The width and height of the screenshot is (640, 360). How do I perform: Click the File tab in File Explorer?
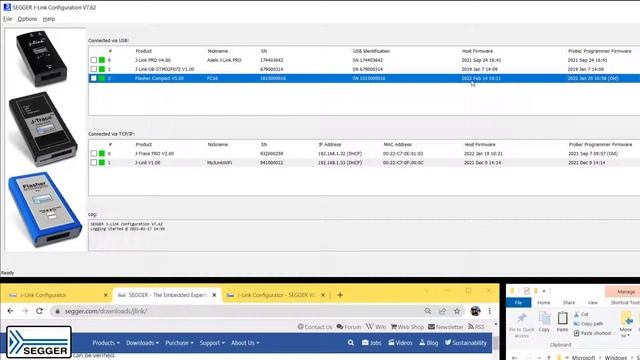(x=518, y=302)
